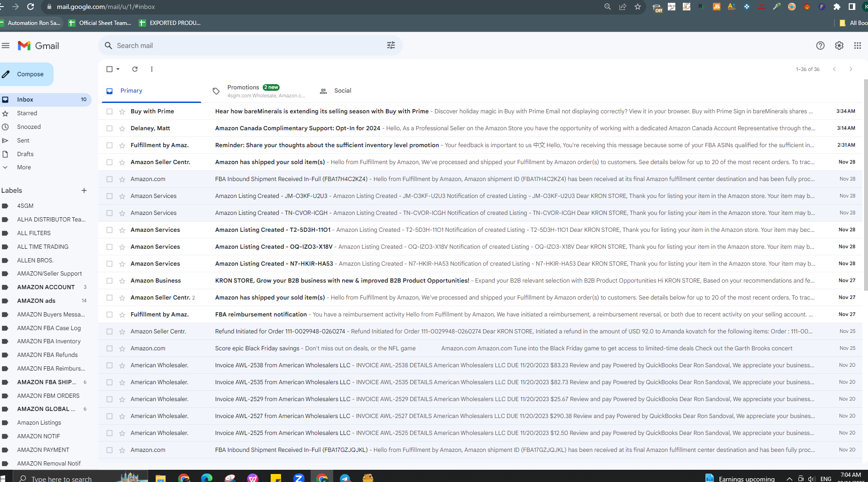This screenshot has height=482, width=868.
Task: Select the Invoice AWL-2527 email checkbox
Action: [x=109, y=416]
